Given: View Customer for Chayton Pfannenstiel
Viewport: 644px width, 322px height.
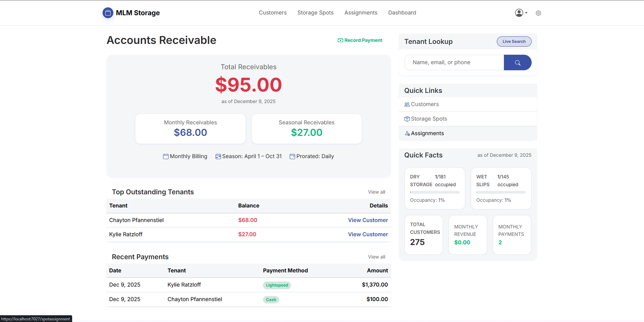Looking at the screenshot, I should click(x=368, y=220).
